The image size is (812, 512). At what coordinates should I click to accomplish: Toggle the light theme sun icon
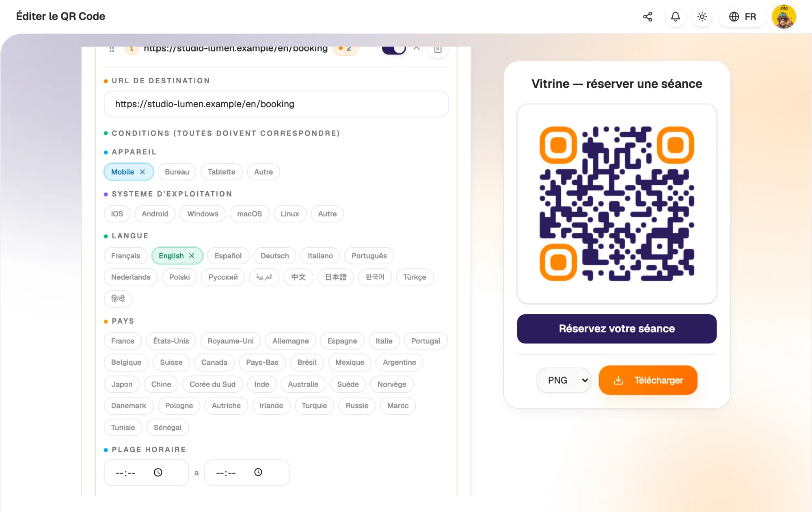tap(702, 17)
